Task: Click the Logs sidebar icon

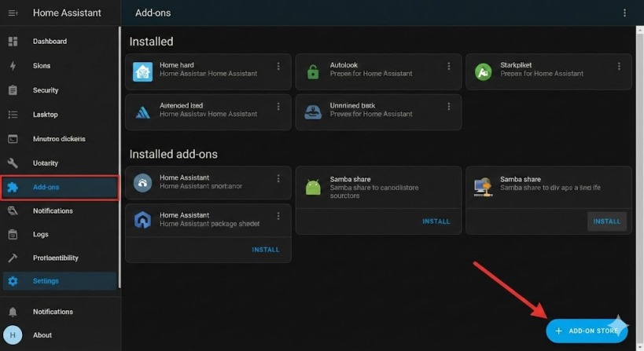Action: [13, 234]
